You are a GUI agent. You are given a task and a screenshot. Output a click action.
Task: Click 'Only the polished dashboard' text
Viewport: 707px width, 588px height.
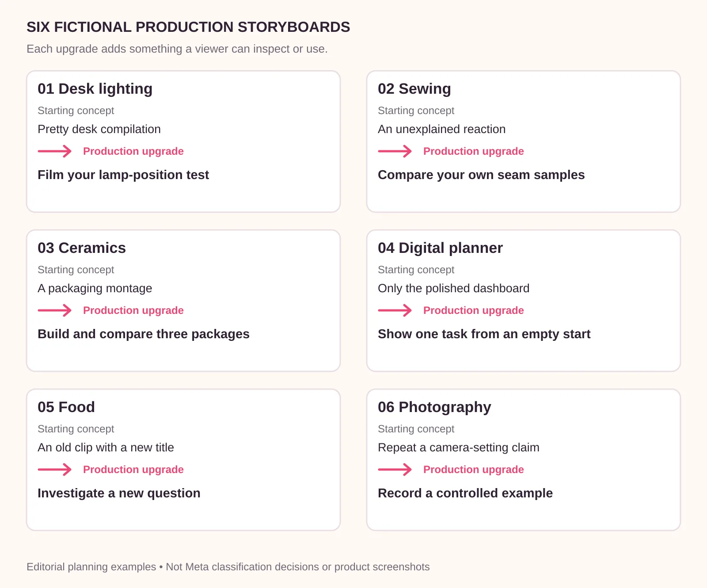click(x=454, y=288)
